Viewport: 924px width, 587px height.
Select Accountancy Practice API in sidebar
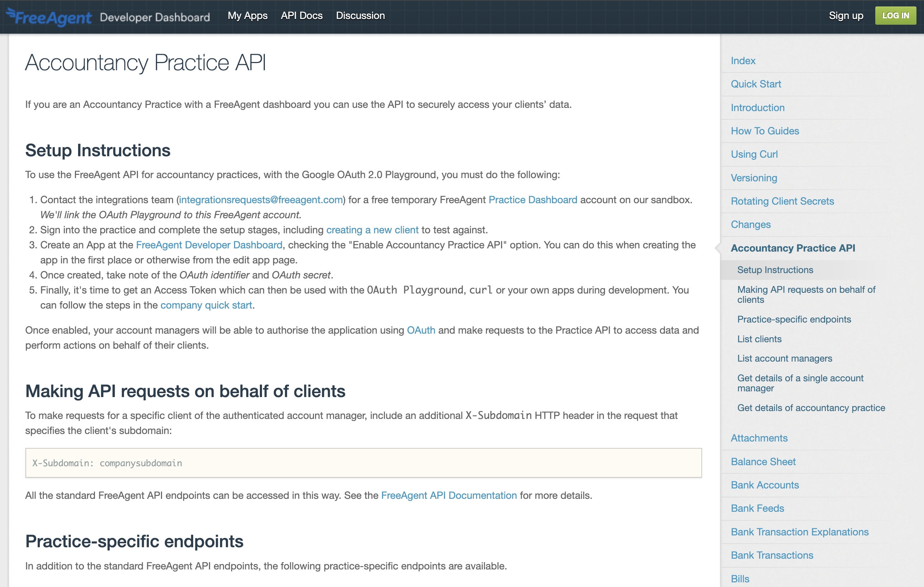[x=793, y=248]
